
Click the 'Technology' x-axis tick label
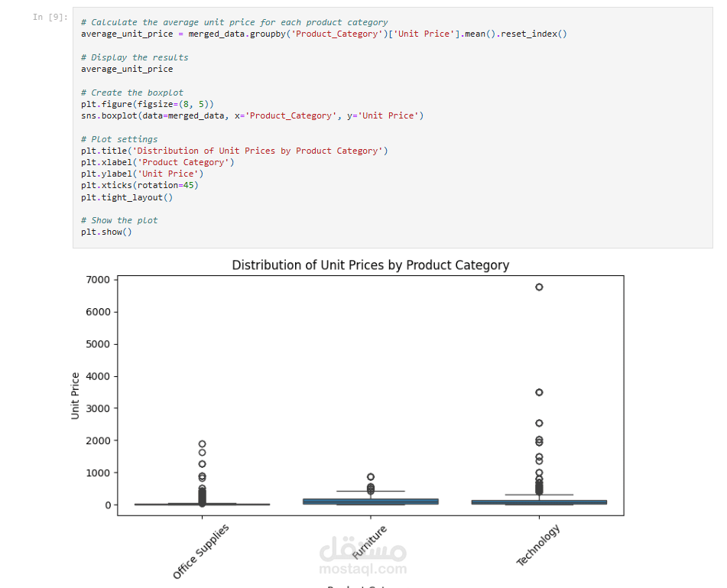[539, 545]
